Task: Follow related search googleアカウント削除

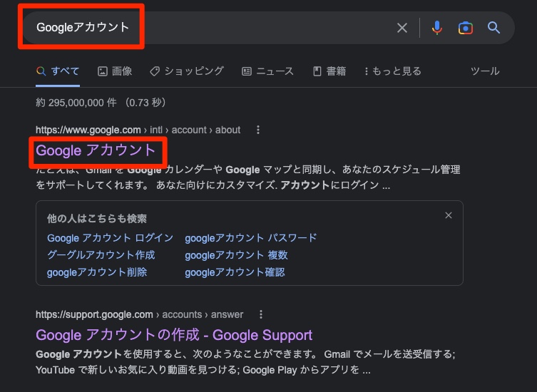Action: click(97, 272)
